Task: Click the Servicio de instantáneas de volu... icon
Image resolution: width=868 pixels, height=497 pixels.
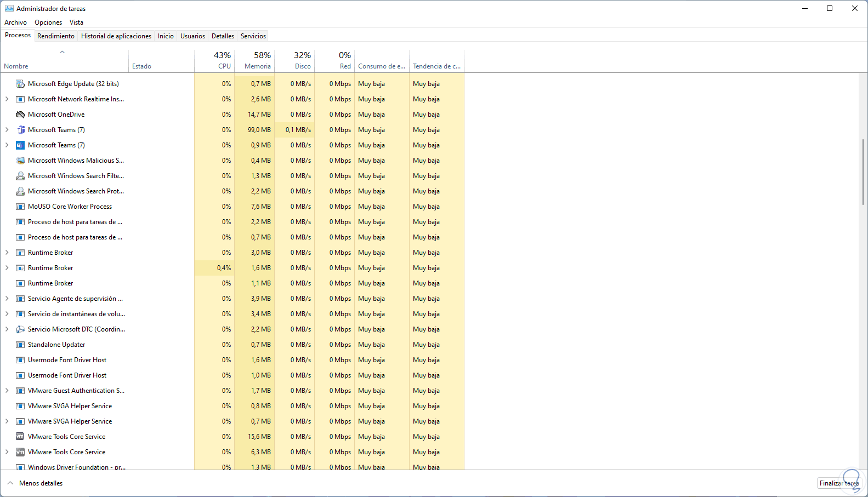Action: click(x=20, y=314)
